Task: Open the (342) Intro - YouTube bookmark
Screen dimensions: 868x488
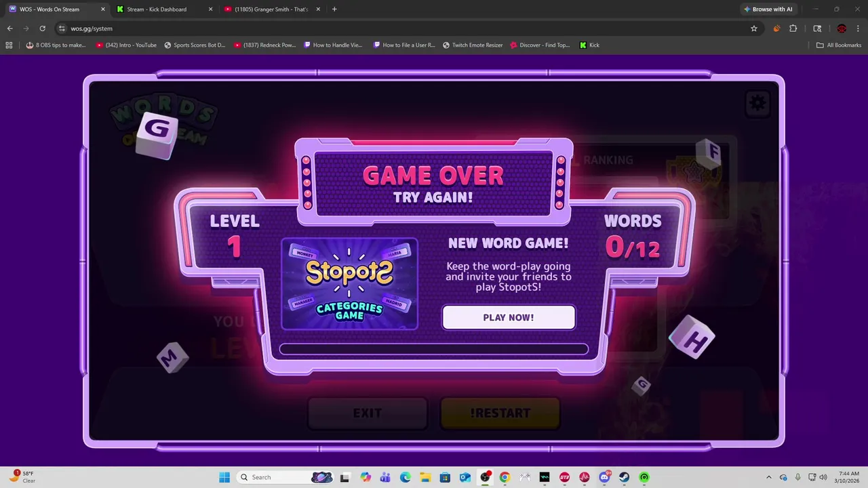Action: click(x=126, y=45)
